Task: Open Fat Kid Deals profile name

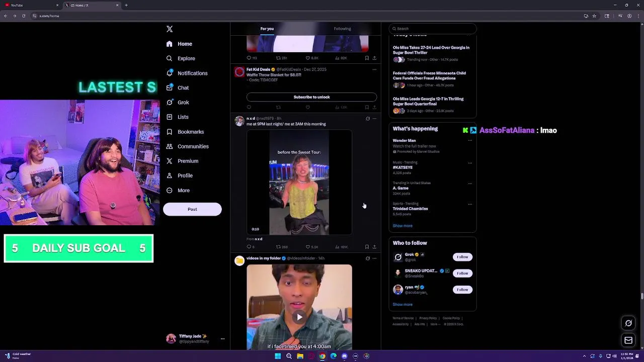Action: point(258,69)
